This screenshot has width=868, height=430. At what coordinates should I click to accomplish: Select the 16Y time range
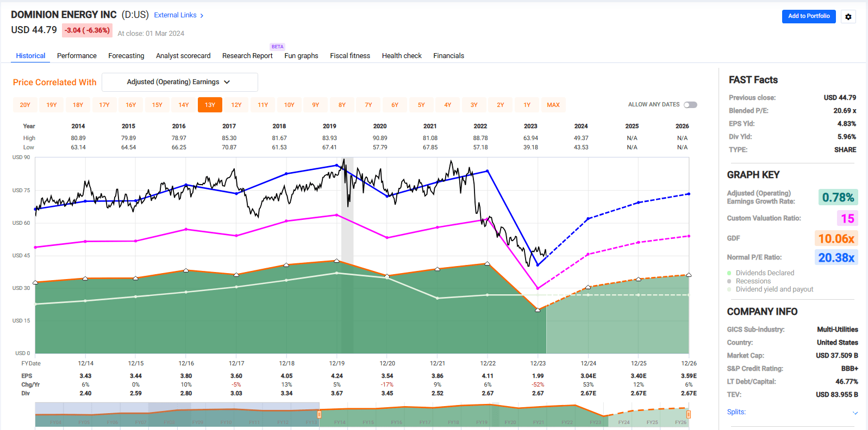(x=131, y=105)
